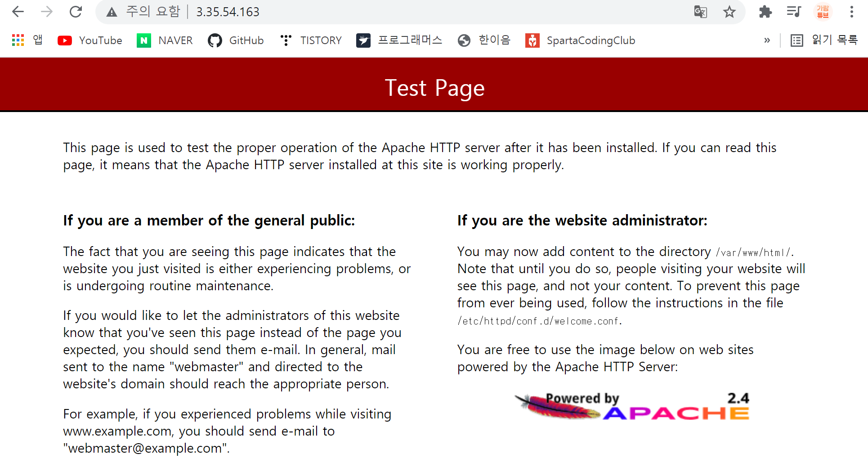The width and height of the screenshot is (868, 463).
Task: Open the not-secure warning triangle icon
Action: (x=112, y=12)
